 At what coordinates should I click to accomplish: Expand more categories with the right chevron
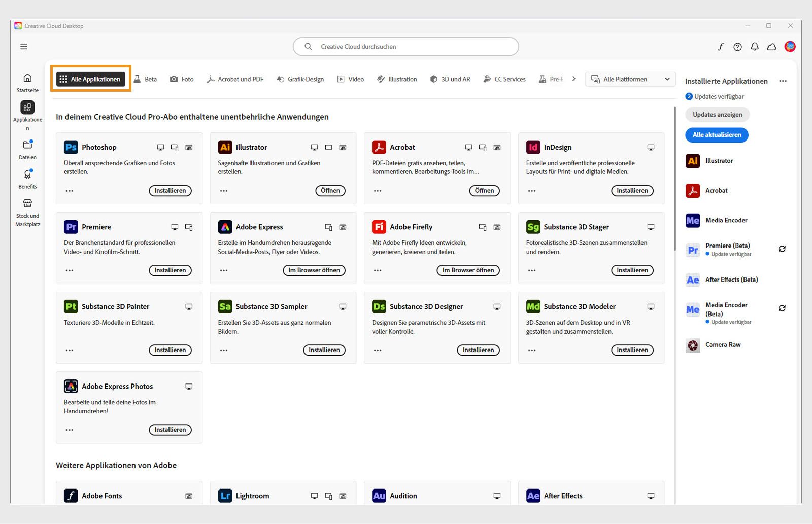click(573, 79)
